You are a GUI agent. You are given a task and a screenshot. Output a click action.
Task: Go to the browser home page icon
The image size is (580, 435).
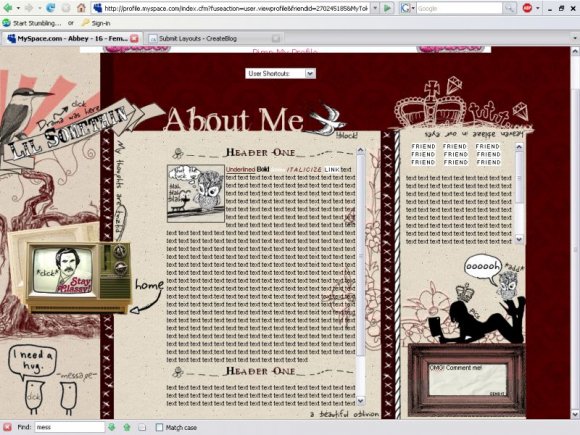(81, 8)
